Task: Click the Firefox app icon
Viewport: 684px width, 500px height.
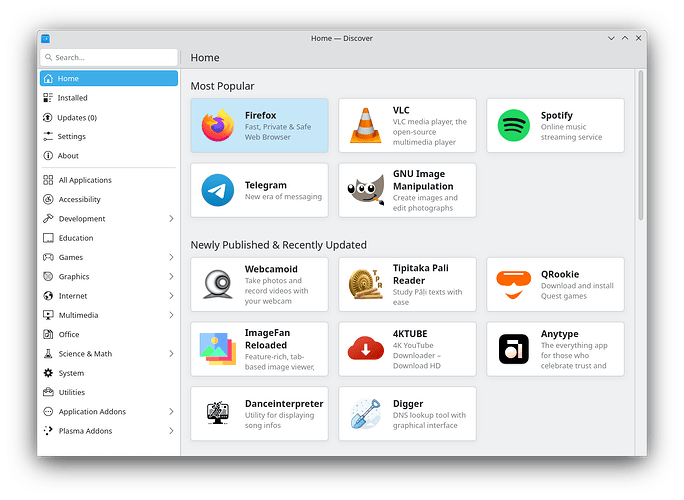Action: (217, 125)
